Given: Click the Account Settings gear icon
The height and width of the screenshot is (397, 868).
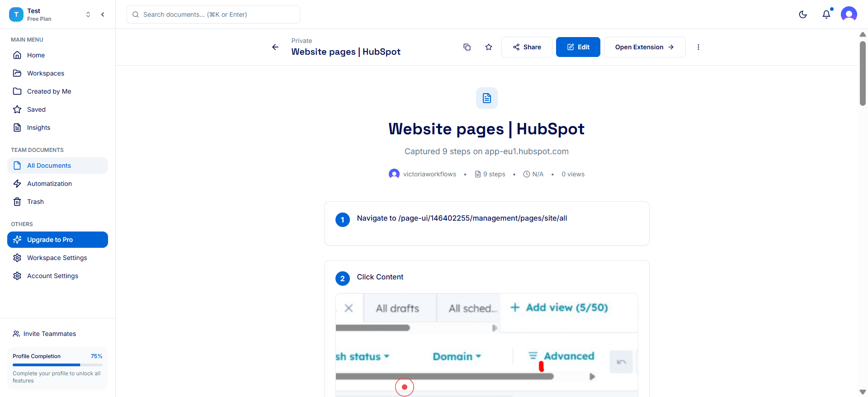Looking at the screenshot, I should (x=17, y=276).
